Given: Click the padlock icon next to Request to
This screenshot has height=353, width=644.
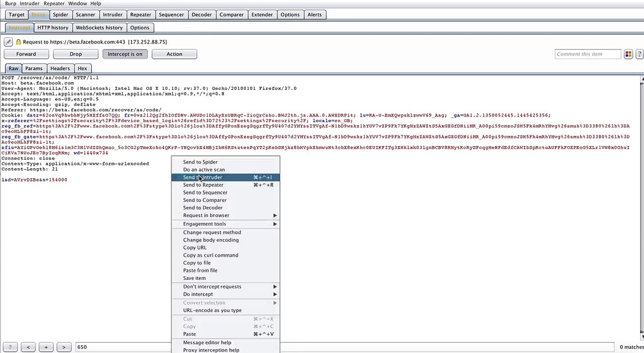Looking at the screenshot, I should (x=19, y=42).
